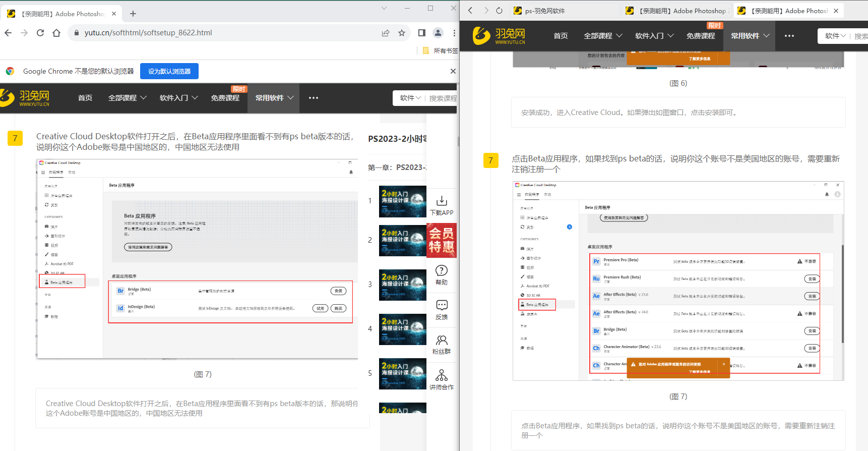Click 设为默认浏览器 button
Screen dimensions: 868x451
(169, 71)
